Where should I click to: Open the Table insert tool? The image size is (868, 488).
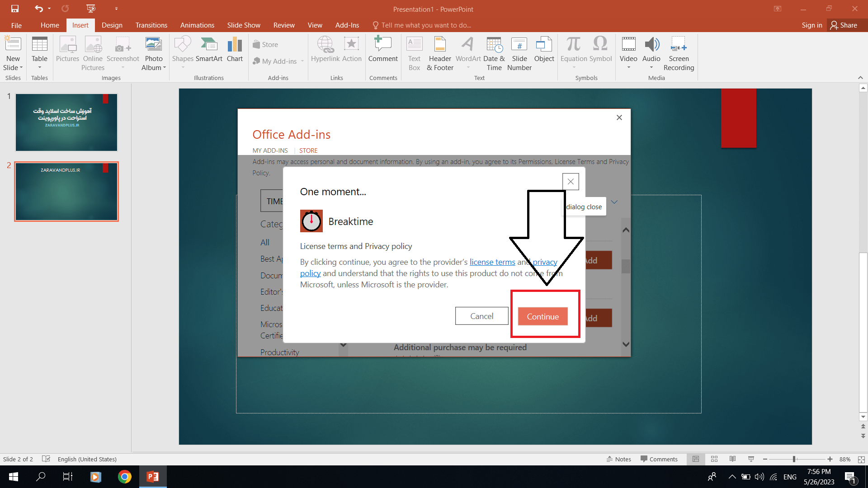(39, 53)
